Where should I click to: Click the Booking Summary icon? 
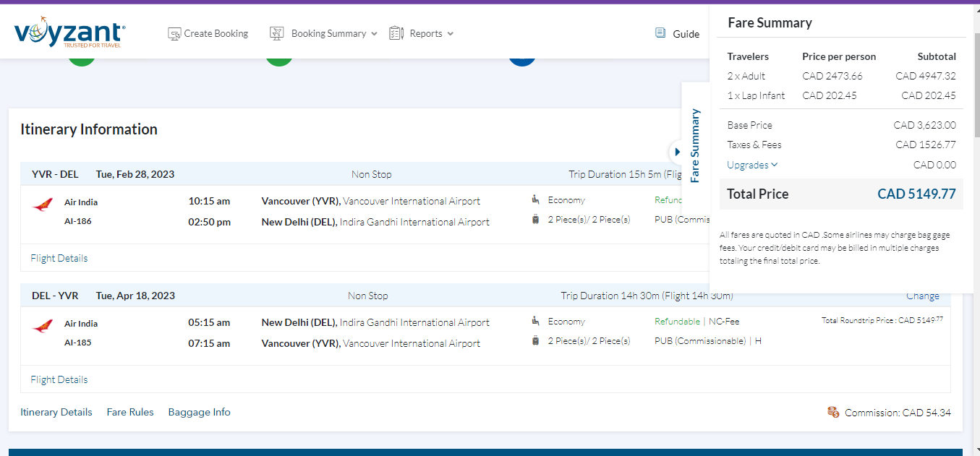point(277,33)
